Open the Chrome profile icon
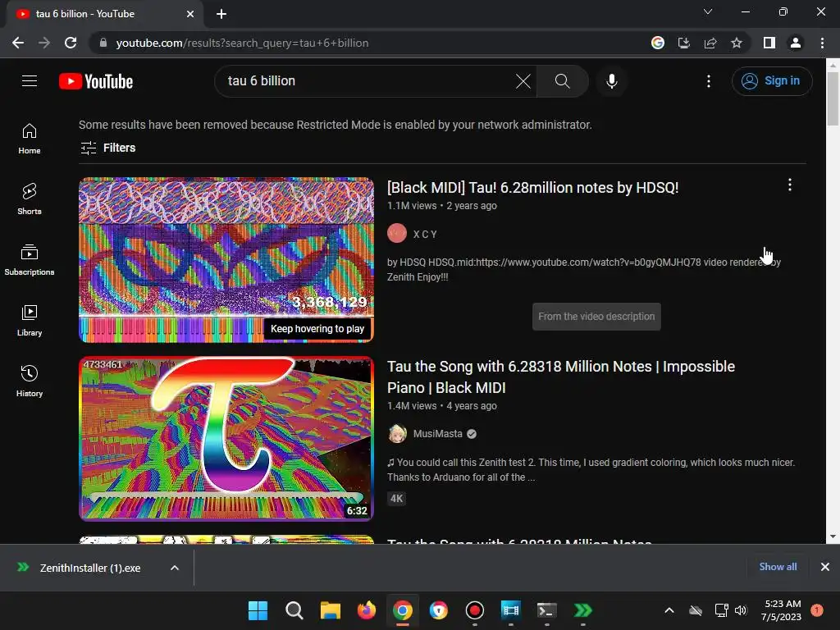Viewport: 840px width, 630px height. pyautogui.click(x=796, y=43)
